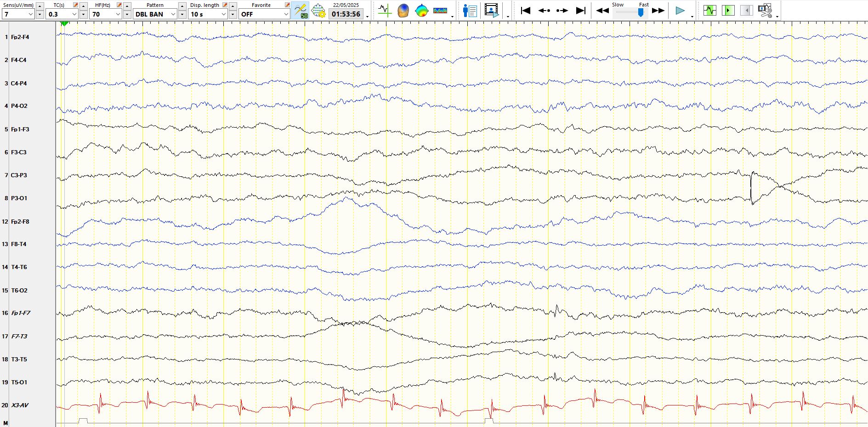Decrease sensitivity with the down arrow
The width and height of the screenshot is (868, 427).
[x=40, y=15]
